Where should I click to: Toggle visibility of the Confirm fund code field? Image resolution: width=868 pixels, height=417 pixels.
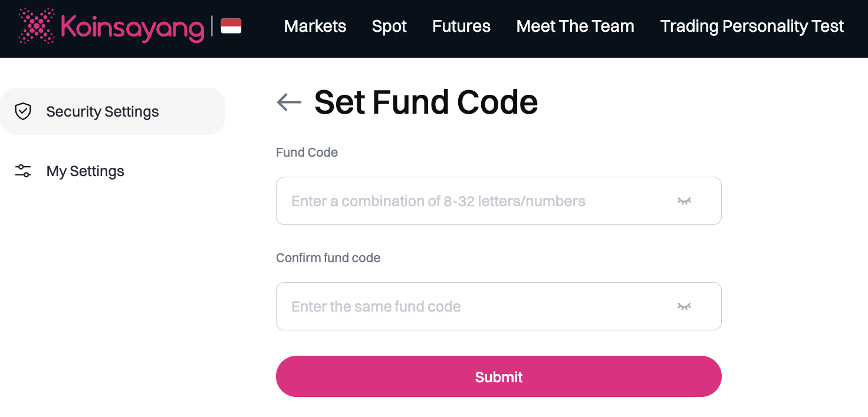pyautogui.click(x=684, y=306)
